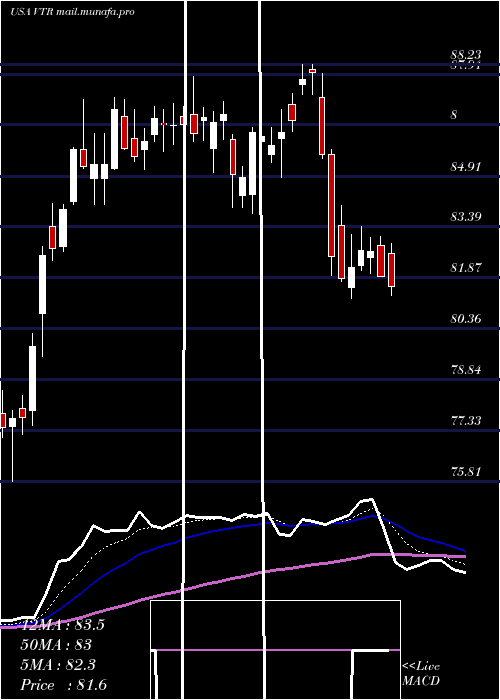This screenshot has width=500, height=700.
Task: Click the 81.87 price axis label
Action: pos(466,268)
